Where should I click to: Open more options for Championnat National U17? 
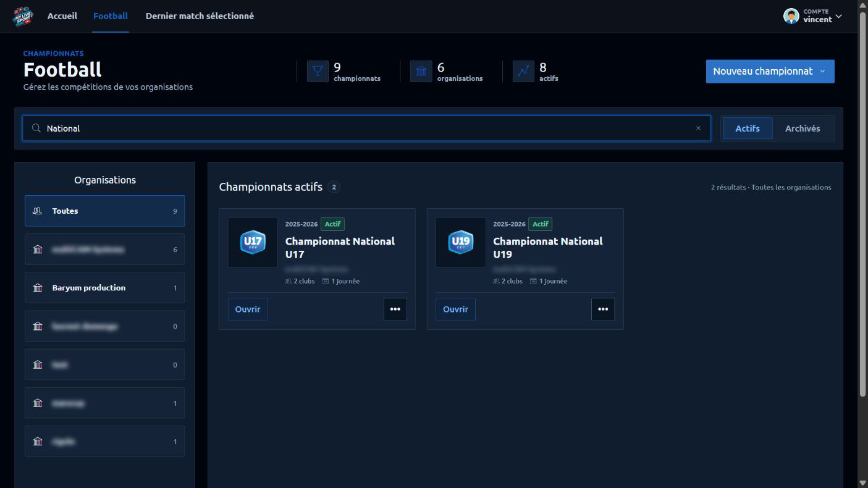395,309
